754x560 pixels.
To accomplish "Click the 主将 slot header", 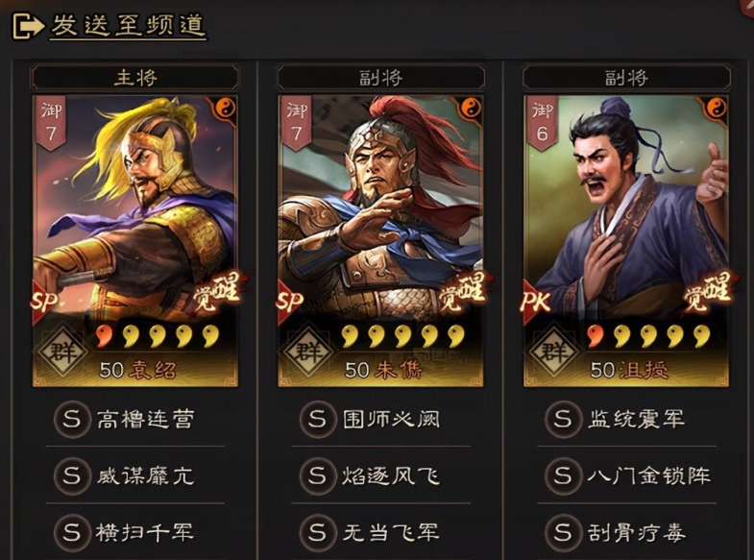I will tap(135, 78).
